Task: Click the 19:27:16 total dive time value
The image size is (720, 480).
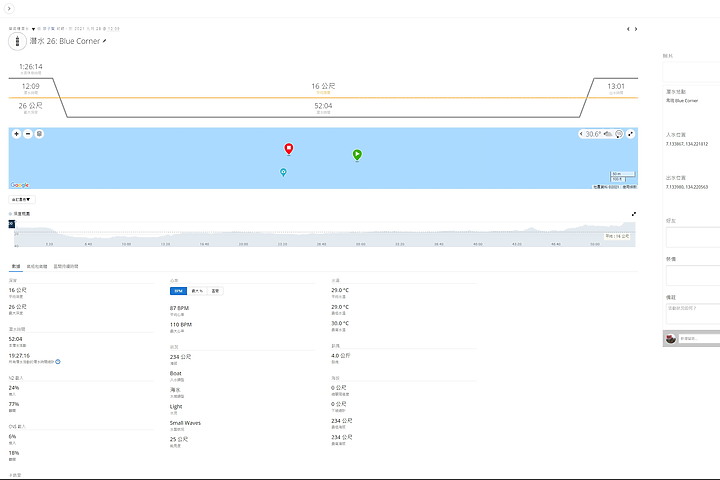Action: 19,356
